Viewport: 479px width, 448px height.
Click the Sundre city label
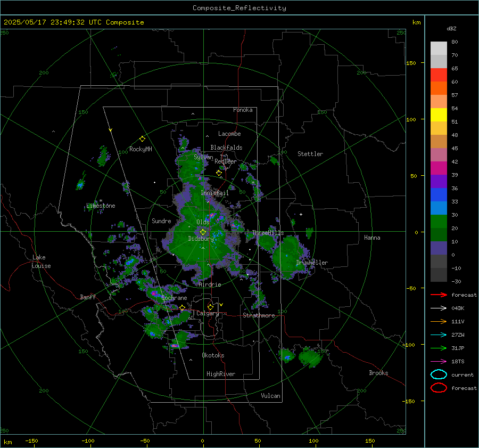click(162, 221)
